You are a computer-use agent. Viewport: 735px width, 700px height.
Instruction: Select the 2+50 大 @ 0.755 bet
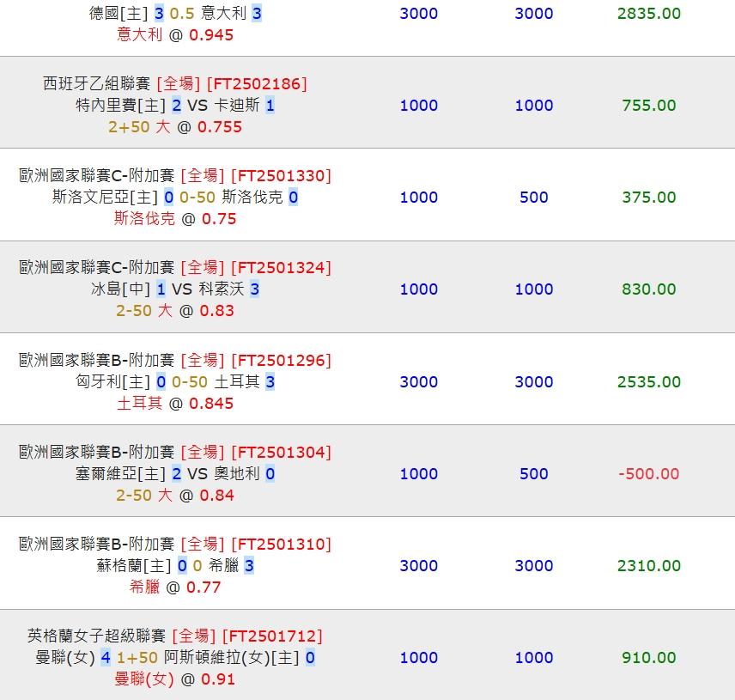(x=175, y=127)
